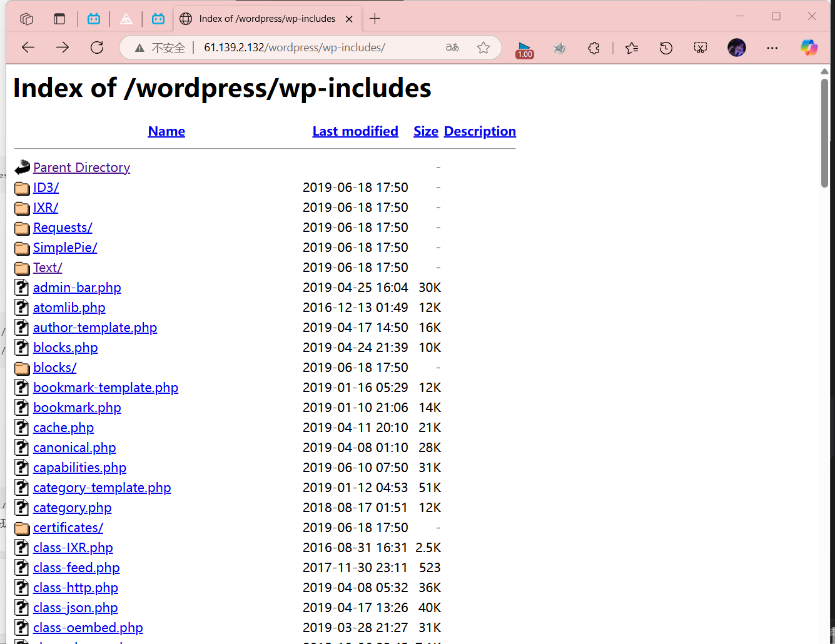Open the grey extension icon next to puzzle piece

(x=559, y=48)
